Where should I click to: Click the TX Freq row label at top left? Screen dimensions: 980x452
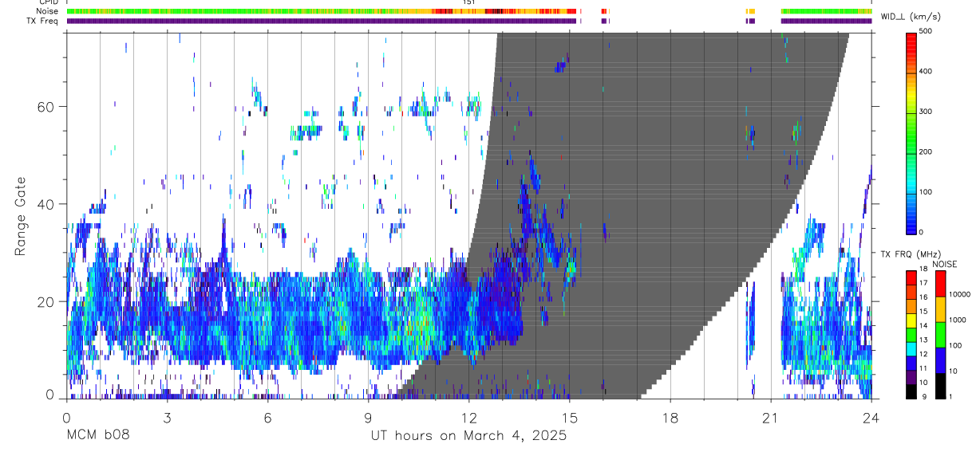[42, 20]
